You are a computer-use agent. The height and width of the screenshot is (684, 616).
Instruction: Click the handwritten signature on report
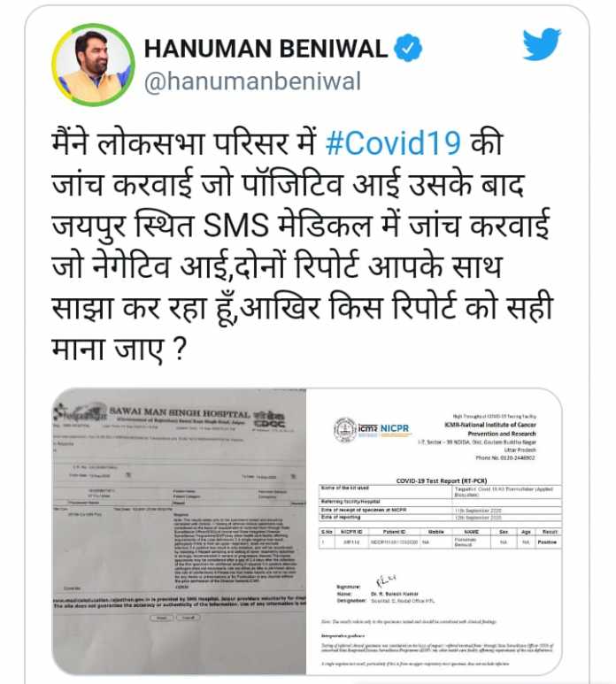coord(385,581)
